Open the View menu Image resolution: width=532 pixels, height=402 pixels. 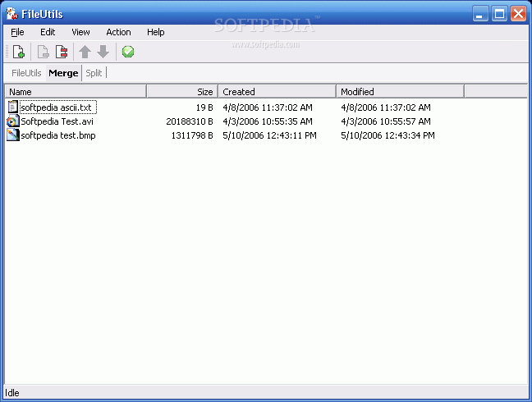80,32
